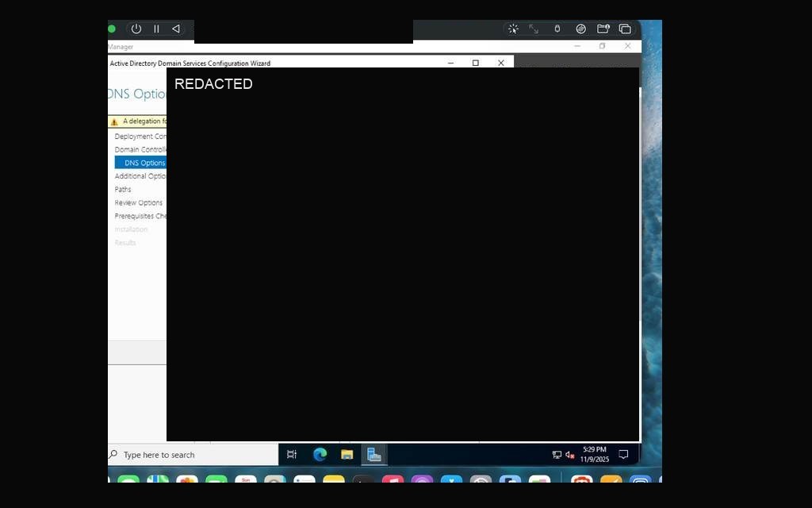Click the green window dot in VM toolbar
Screen dimensions: 812x508
[111, 29]
